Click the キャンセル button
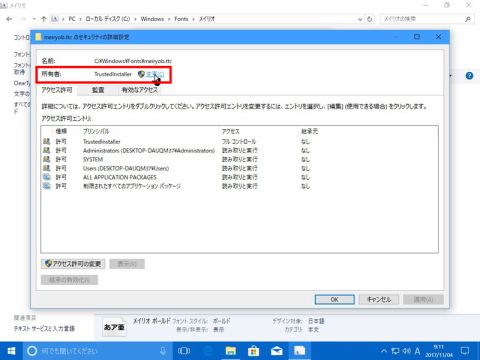The height and width of the screenshot is (360, 480). coord(379,299)
